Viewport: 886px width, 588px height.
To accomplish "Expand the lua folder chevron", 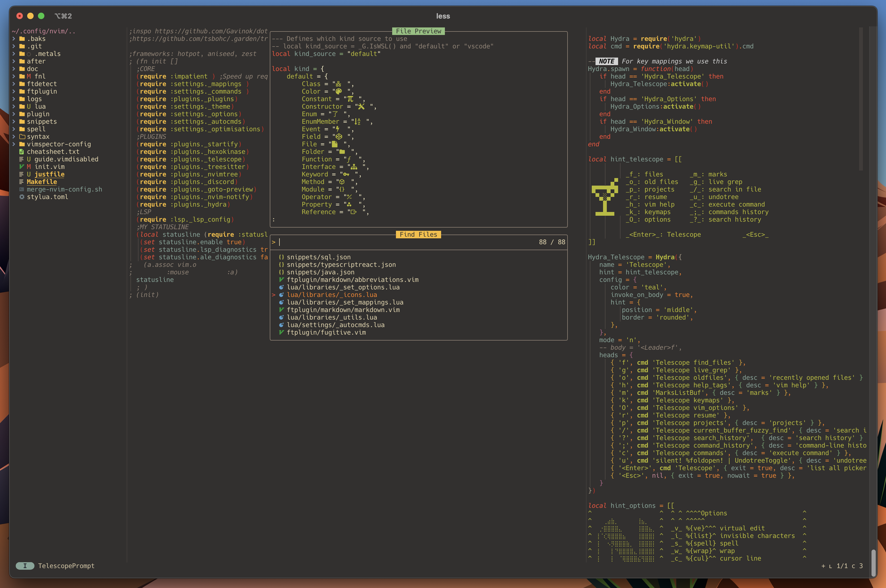I will (14, 107).
